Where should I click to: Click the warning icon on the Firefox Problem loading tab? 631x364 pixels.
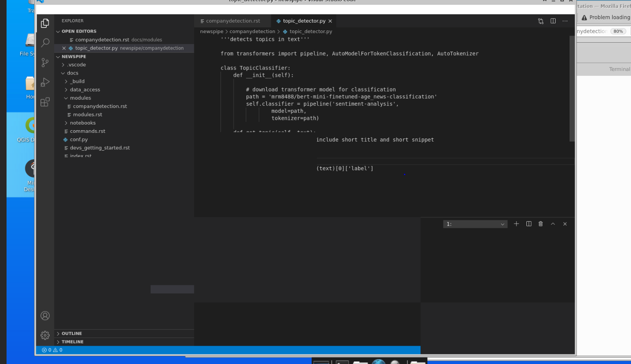(x=584, y=17)
